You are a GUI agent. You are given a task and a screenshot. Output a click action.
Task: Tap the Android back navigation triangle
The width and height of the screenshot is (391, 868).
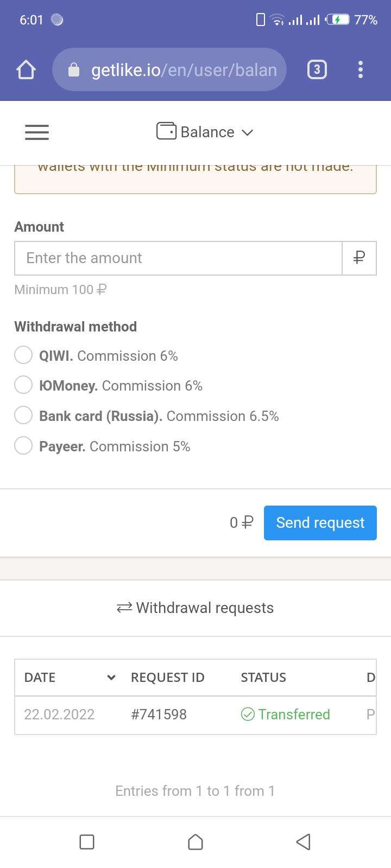coord(303,842)
